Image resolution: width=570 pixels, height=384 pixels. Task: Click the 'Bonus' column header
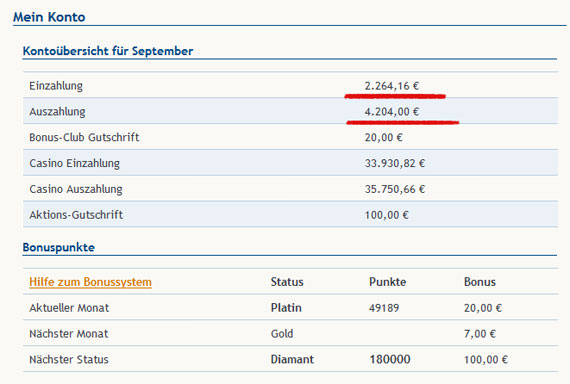[x=479, y=282]
